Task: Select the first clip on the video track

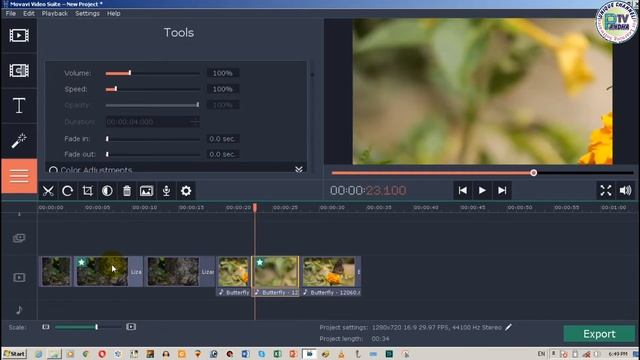Action: 56,271
